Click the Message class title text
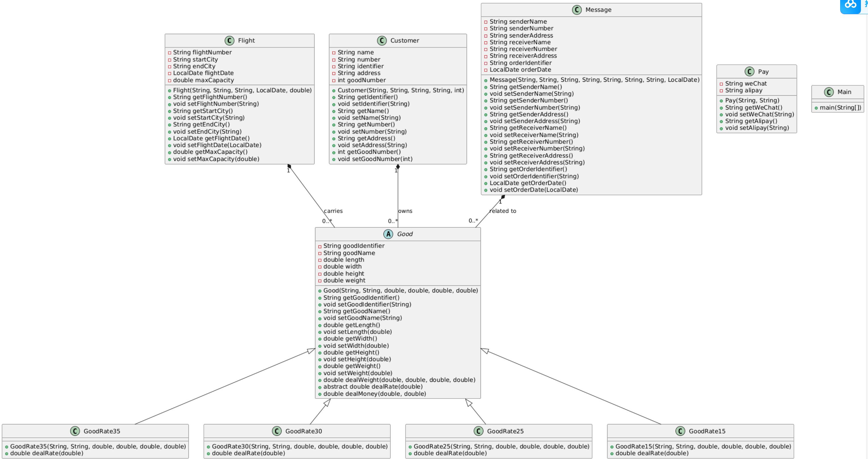This screenshot has width=868, height=459. (x=598, y=10)
